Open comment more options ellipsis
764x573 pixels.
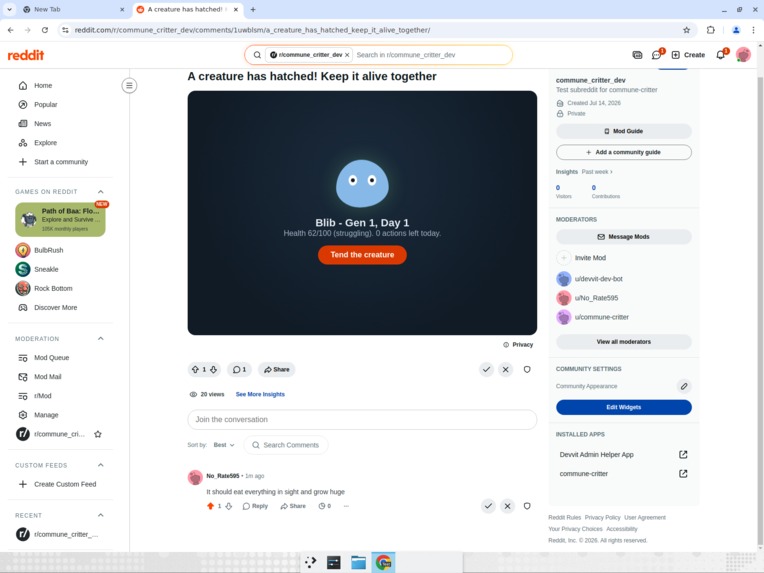coord(346,506)
